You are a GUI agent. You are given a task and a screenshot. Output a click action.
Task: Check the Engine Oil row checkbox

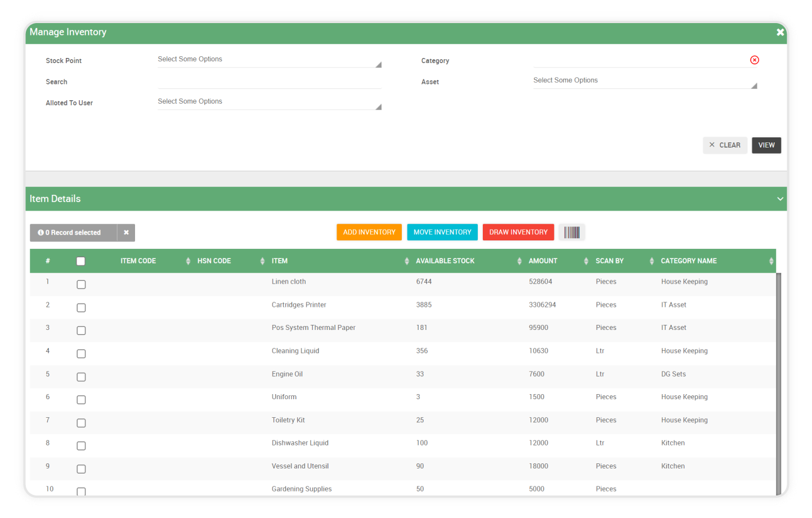[81, 377]
